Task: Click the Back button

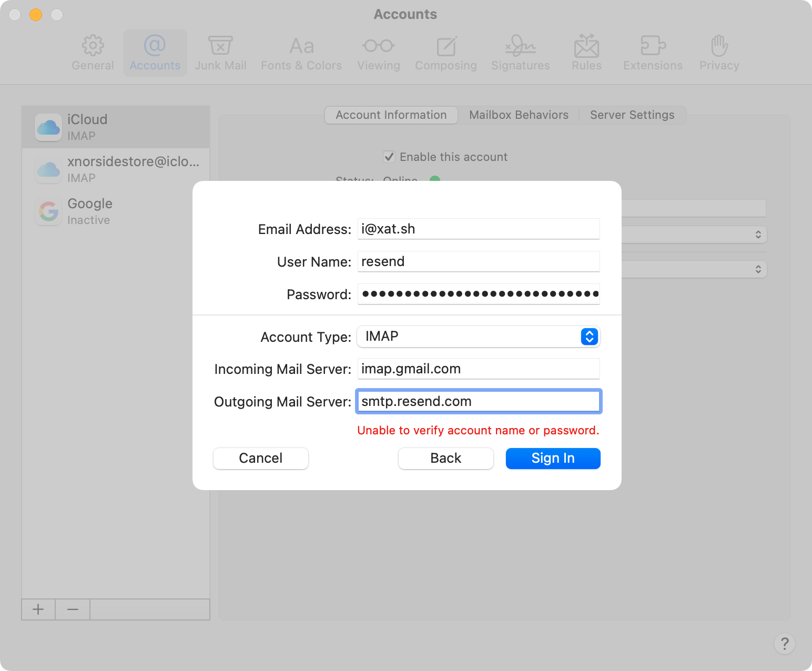Action: (445, 459)
